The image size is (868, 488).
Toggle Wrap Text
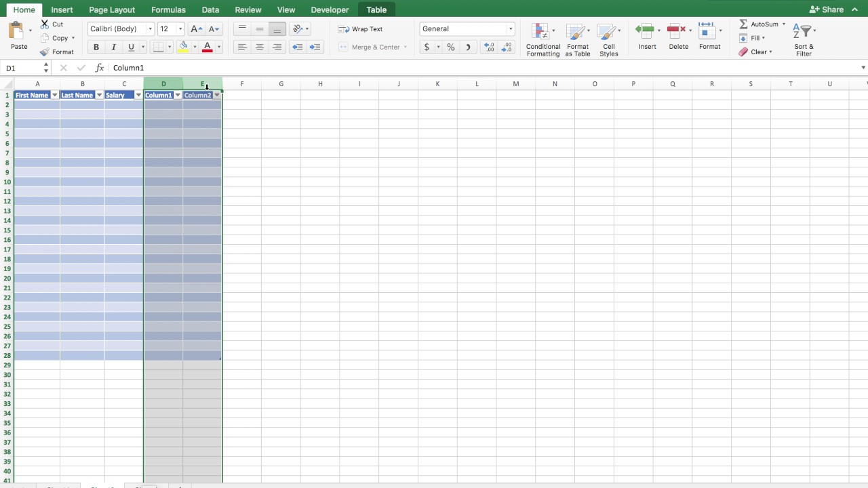tap(360, 29)
